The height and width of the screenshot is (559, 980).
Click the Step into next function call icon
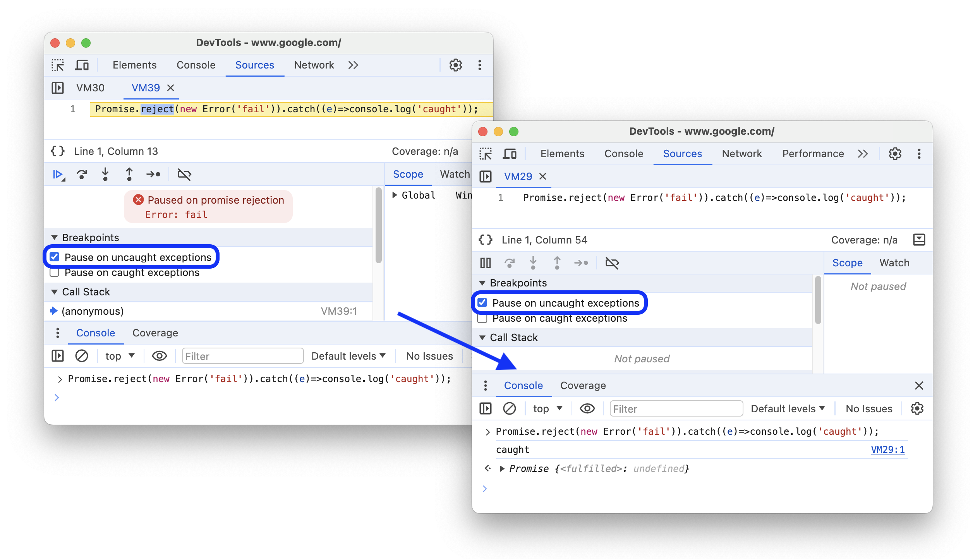click(105, 176)
